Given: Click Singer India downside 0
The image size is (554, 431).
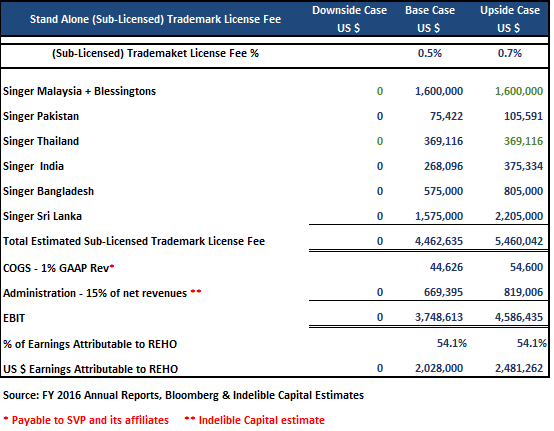Looking at the screenshot, I should pos(380,166).
